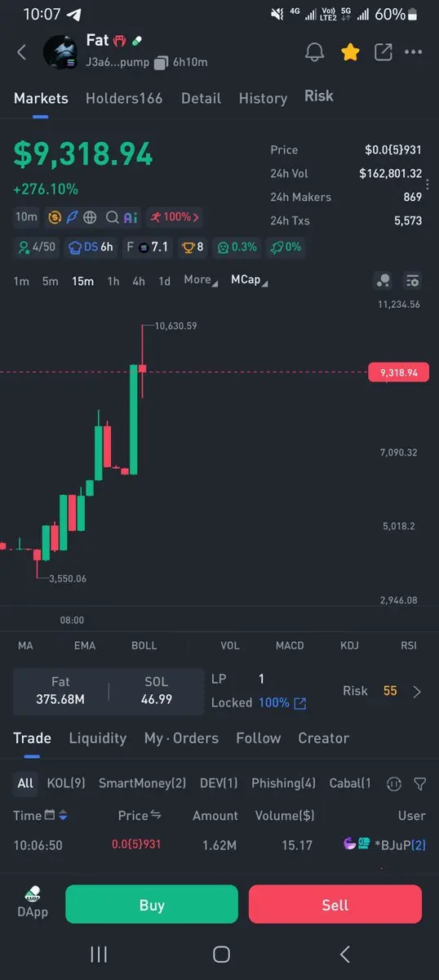
Task: Toggle the price unit swap icon
Action: click(156, 815)
